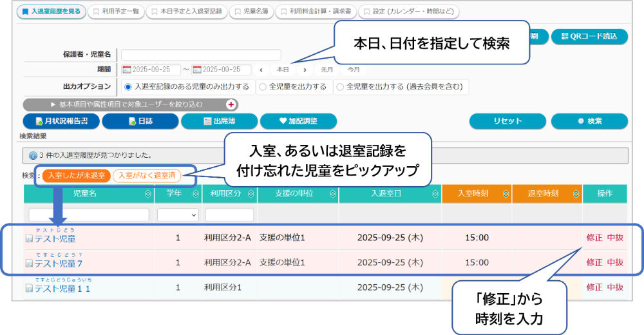The width and height of the screenshot is (644, 335).
Task: Click the previous day arrow beside 本日
Action: pos(261,70)
